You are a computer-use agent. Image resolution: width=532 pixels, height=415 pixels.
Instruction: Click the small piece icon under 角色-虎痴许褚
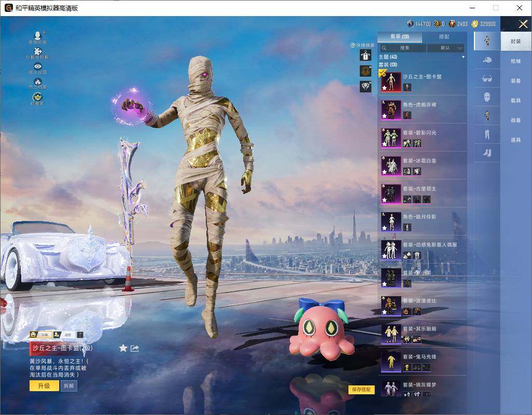407,115
